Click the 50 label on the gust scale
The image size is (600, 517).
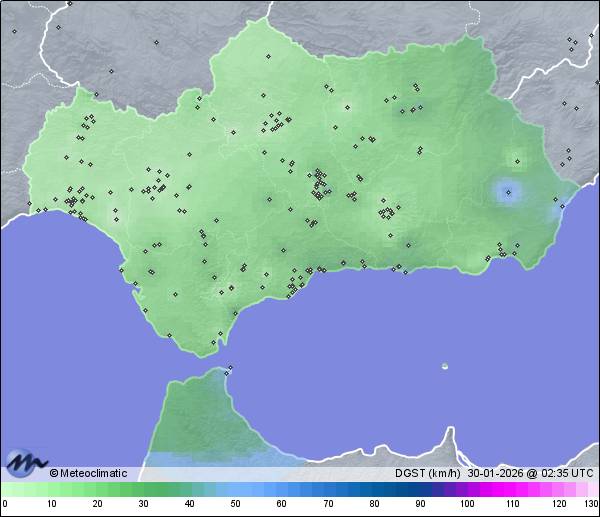[x=236, y=504]
